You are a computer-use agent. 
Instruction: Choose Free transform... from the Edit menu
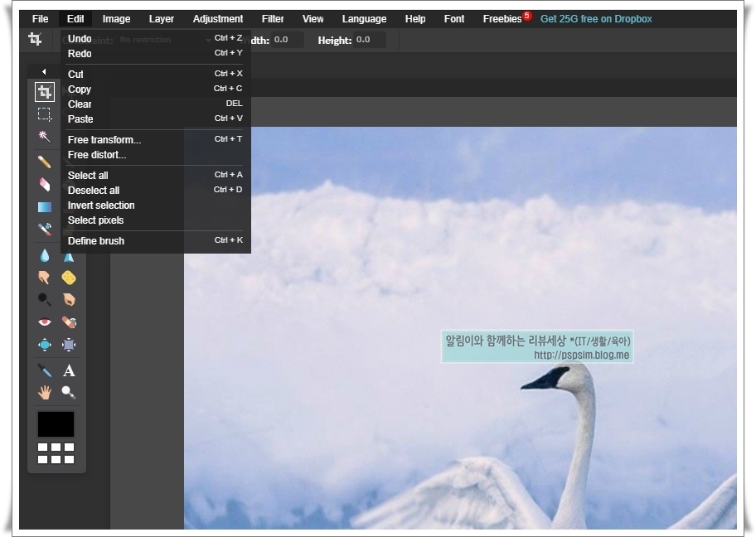point(155,140)
